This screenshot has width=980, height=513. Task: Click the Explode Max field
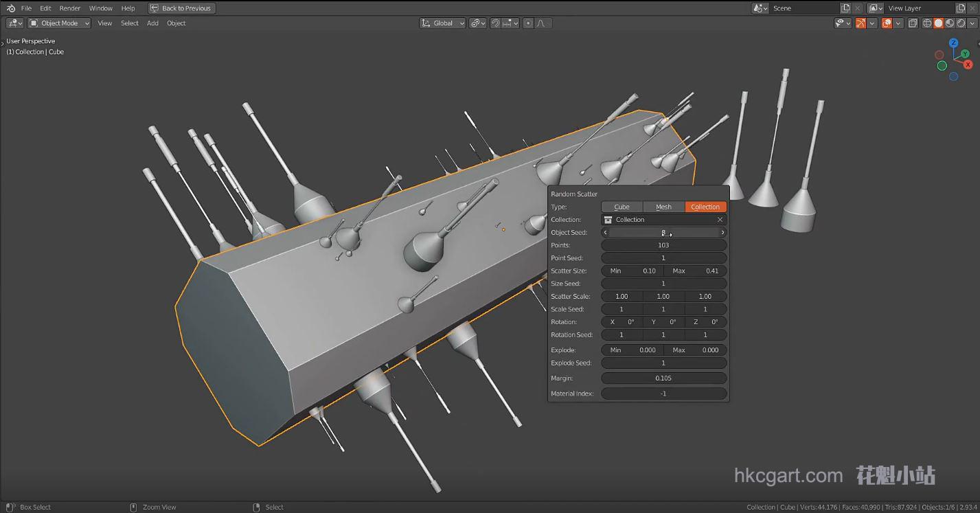696,350
